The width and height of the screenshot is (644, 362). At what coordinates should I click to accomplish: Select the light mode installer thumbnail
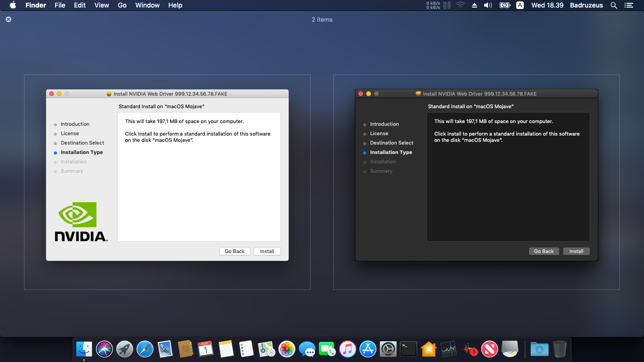coord(167,182)
